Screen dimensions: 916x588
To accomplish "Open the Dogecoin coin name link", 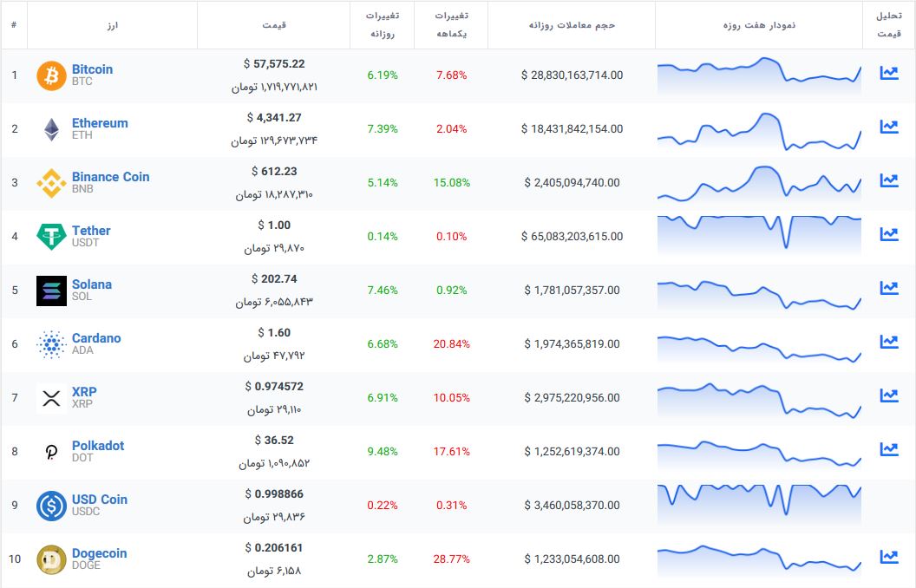I will pos(99,553).
